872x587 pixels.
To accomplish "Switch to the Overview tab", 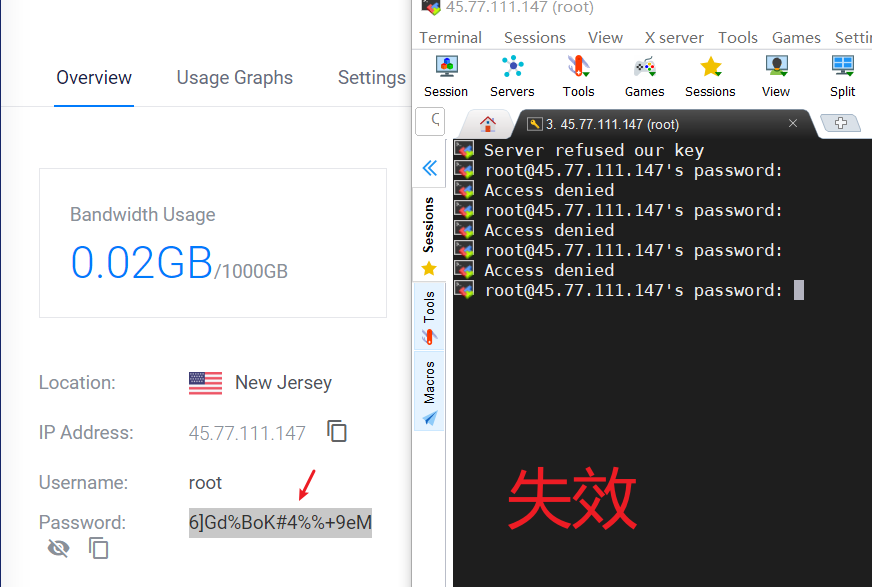I will [x=94, y=78].
